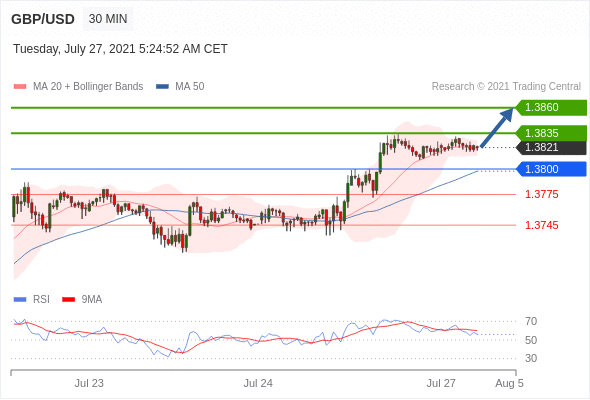Click the blue upward trend arrow
590x400 pixels.
pos(497,128)
